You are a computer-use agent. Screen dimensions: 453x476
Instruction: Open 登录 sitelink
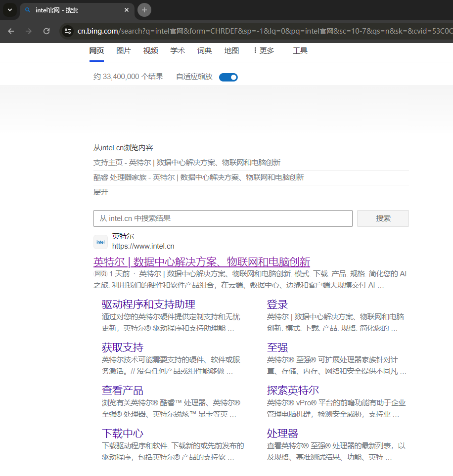click(277, 304)
